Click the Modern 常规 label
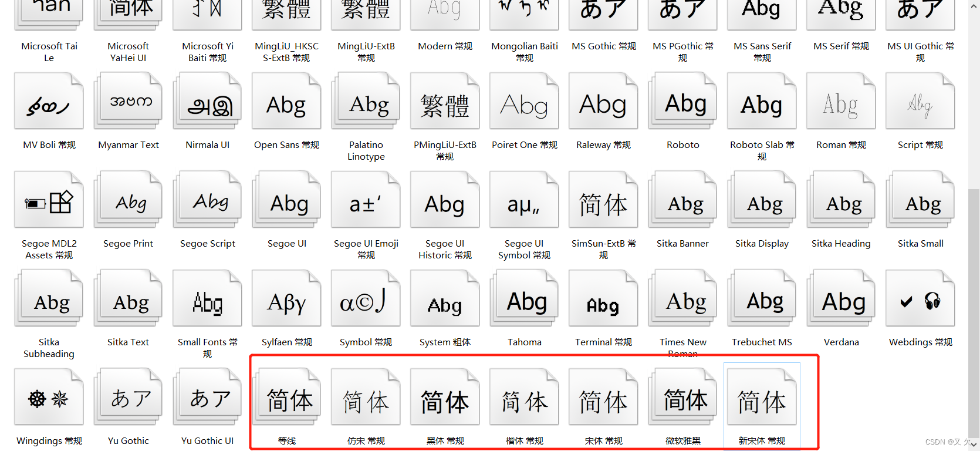 pos(445,46)
